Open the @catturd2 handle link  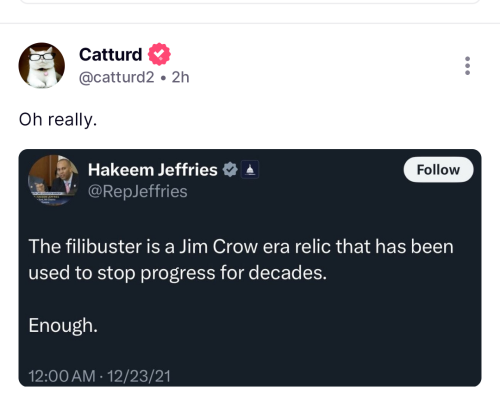pyautogui.click(x=117, y=77)
